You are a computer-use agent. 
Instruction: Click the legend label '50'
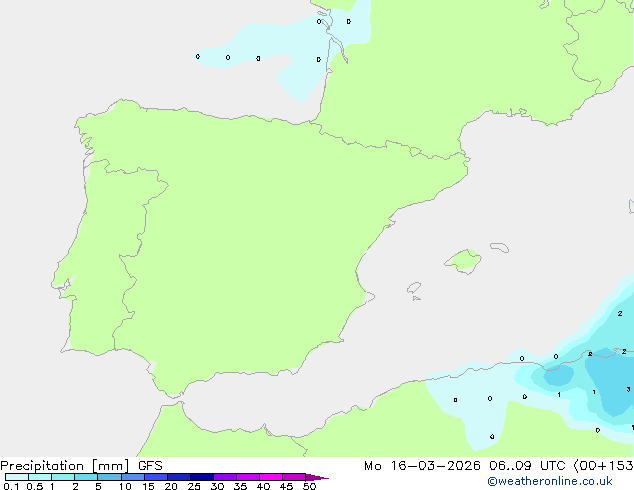coord(310,486)
